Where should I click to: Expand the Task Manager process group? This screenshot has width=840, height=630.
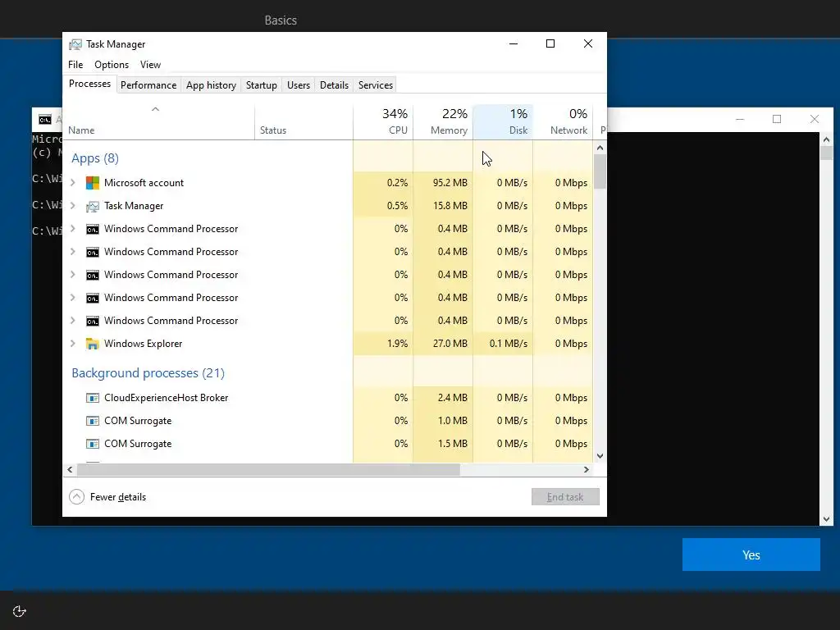coord(73,206)
